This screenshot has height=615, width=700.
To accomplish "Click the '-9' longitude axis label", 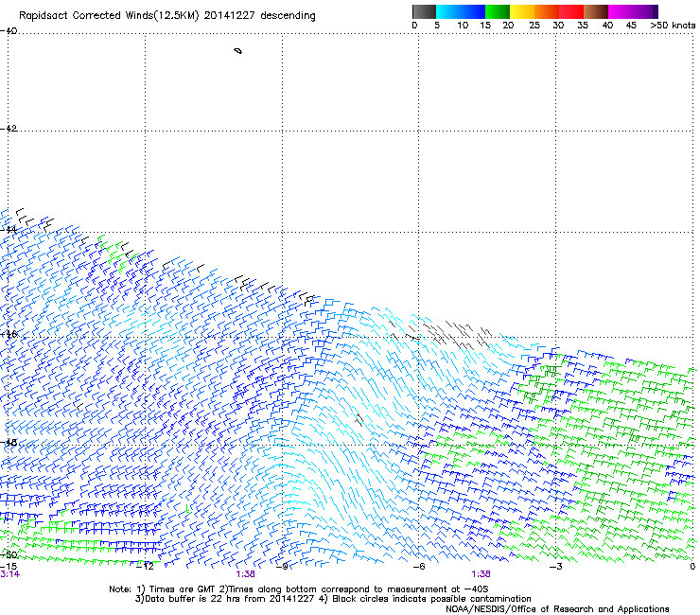I will coord(282,567).
